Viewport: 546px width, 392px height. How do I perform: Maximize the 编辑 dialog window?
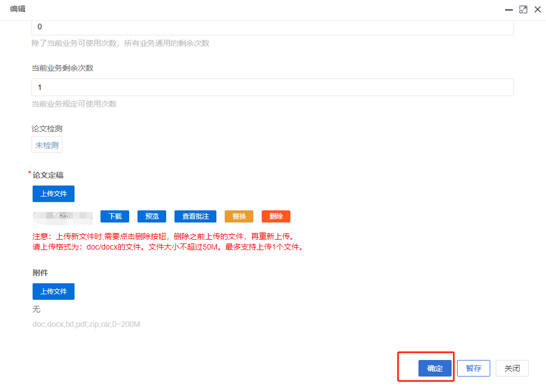click(523, 9)
